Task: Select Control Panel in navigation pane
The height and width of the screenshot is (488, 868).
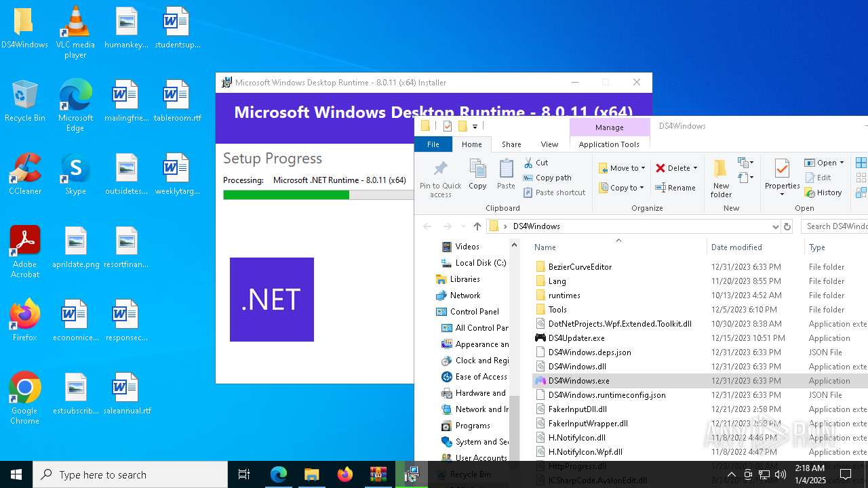Action: click(x=467, y=312)
